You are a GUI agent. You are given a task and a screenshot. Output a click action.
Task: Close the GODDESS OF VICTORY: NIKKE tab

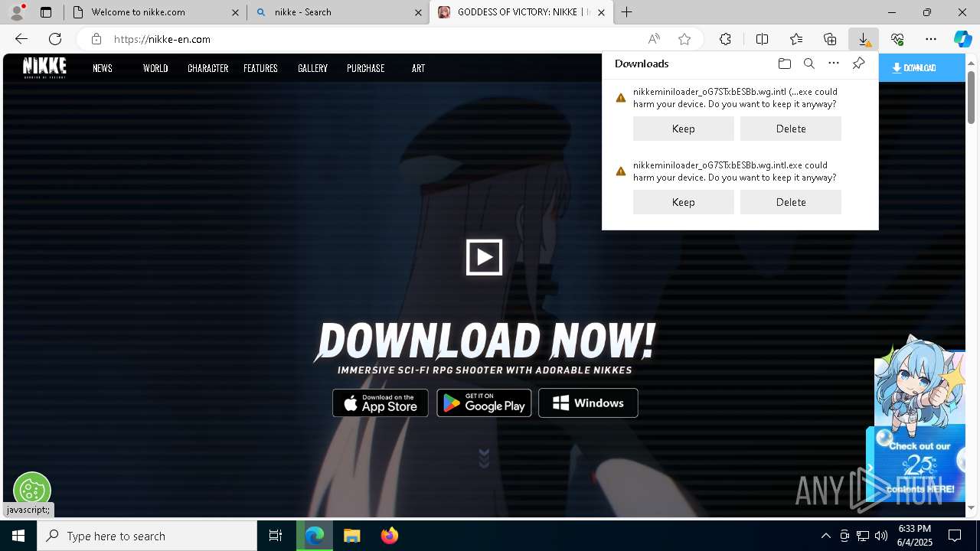pos(602,12)
